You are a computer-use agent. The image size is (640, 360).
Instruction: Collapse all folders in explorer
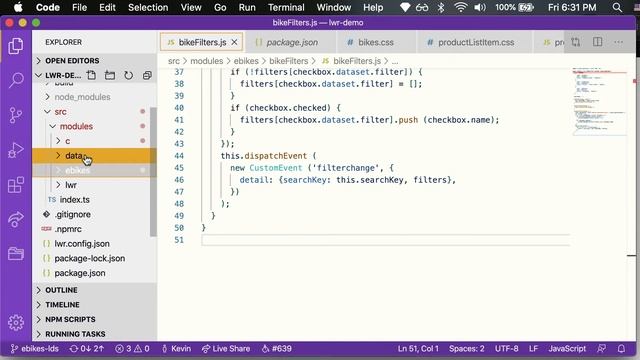(x=147, y=75)
